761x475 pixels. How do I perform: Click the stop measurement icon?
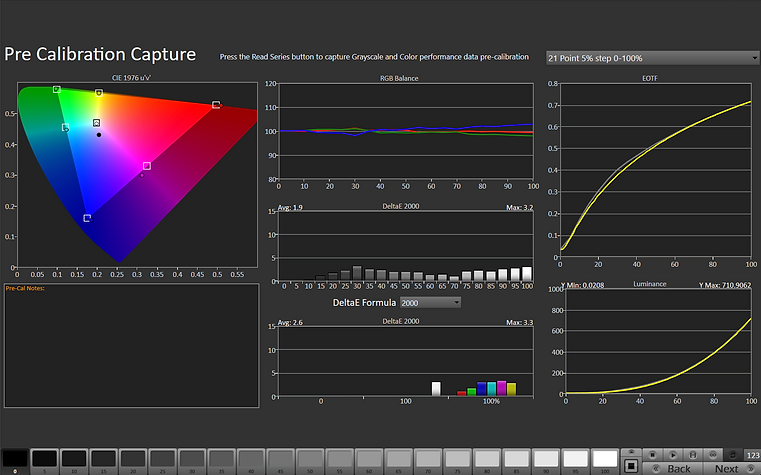click(653, 453)
